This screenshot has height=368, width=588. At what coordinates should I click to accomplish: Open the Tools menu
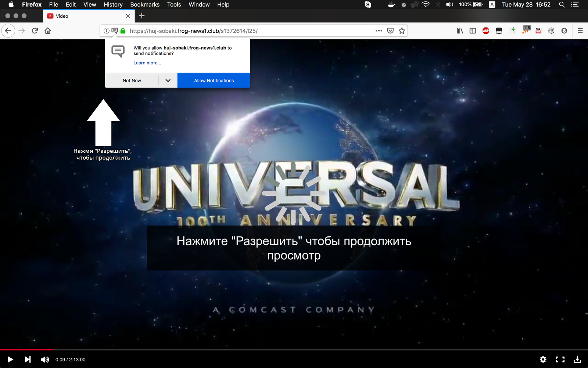(174, 4)
